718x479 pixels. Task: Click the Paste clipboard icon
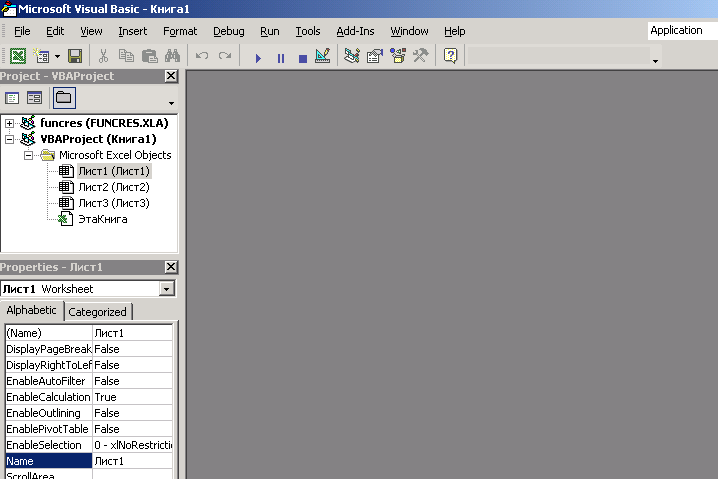[149, 56]
